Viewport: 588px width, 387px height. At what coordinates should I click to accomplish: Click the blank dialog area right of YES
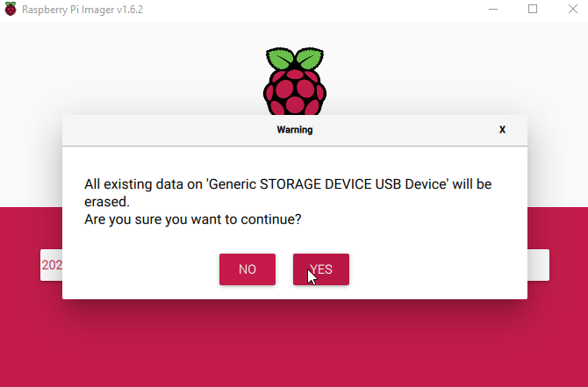(x=439, y=269)
